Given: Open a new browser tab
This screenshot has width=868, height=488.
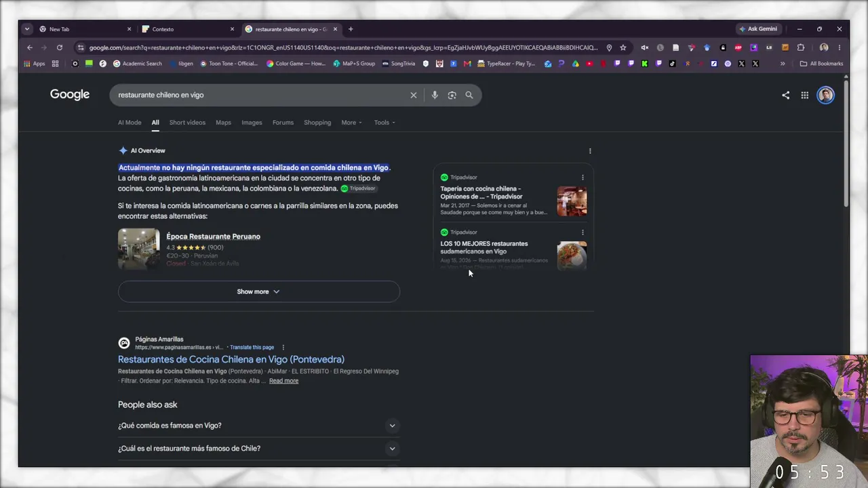Looking at the screenshot, I should point(351,29).
